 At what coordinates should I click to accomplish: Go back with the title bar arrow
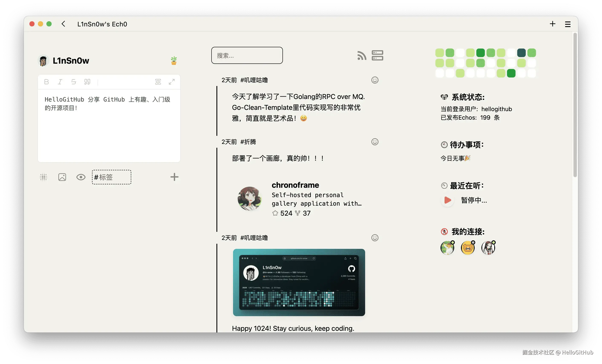[63, 24]
